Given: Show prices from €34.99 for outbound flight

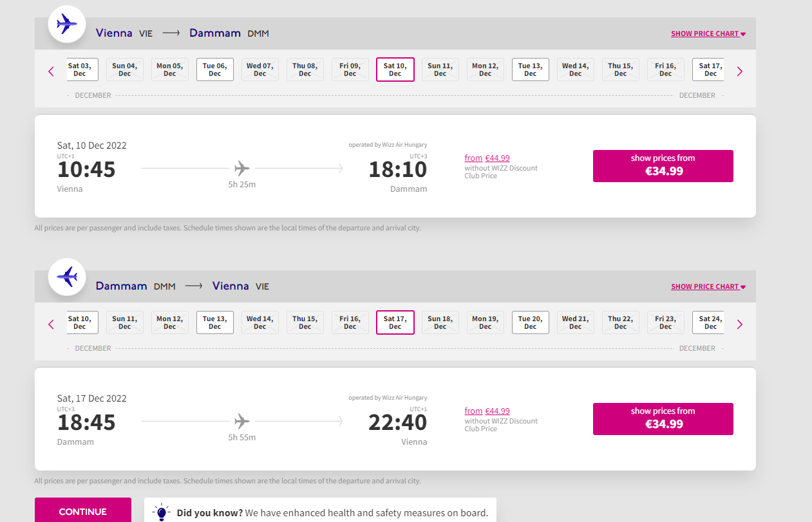Looking at the screenshot, I should [x=663, y=166].
